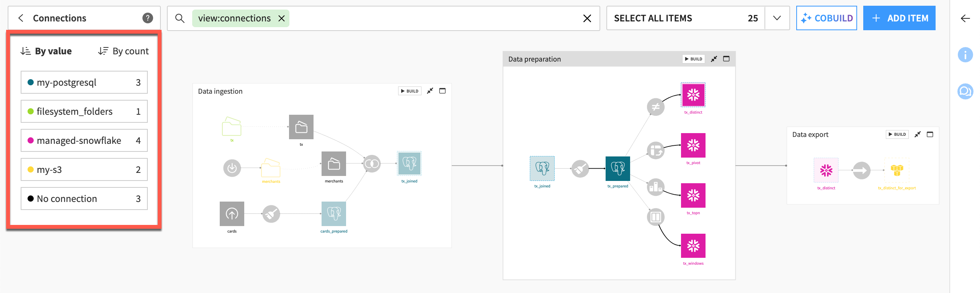Collapse the Data ingestion zone

(430, 91)
